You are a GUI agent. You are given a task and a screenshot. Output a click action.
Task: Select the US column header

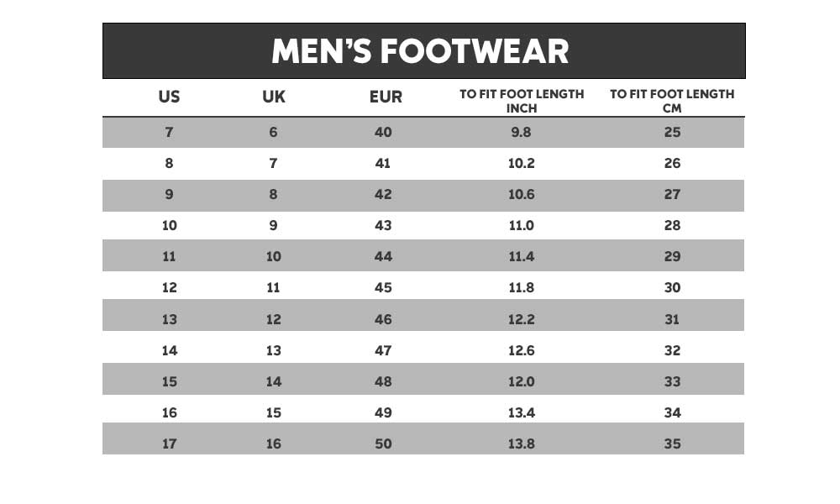[x=169, y=97]
